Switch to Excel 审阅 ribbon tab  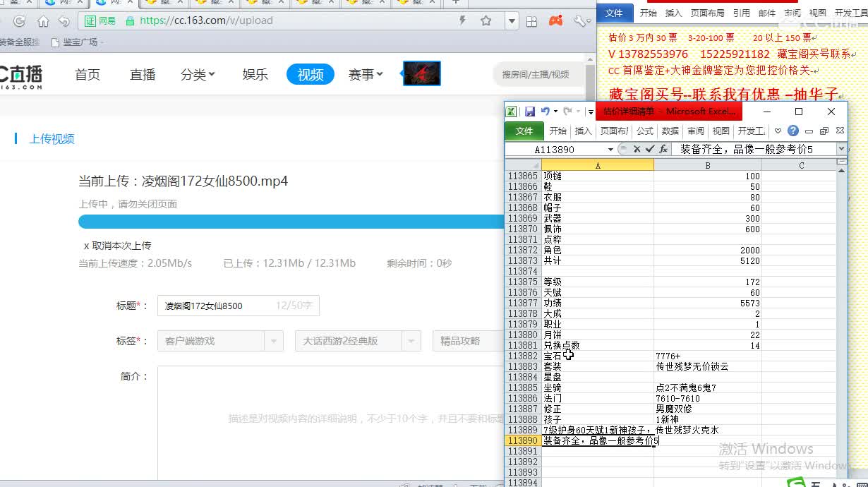point(696,131)
